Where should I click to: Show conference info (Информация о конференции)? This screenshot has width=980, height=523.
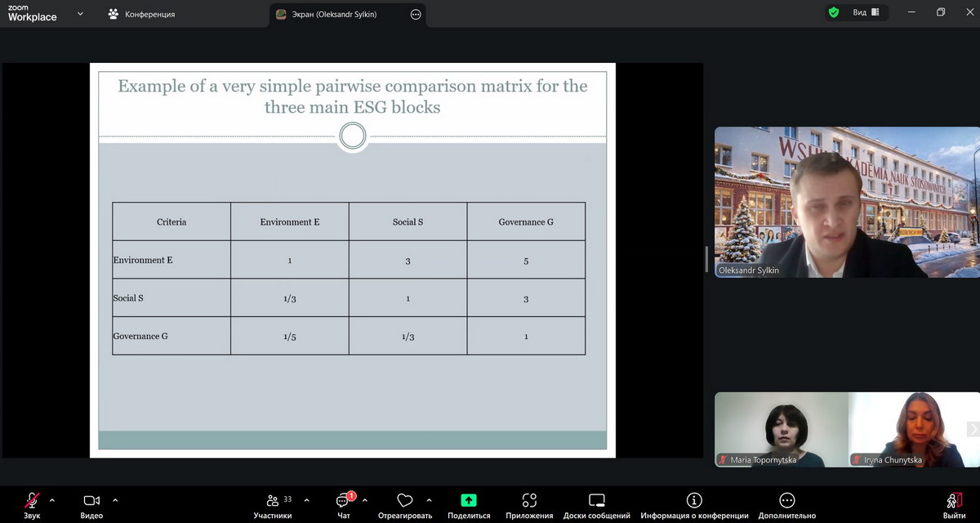(x=694, y=501)
